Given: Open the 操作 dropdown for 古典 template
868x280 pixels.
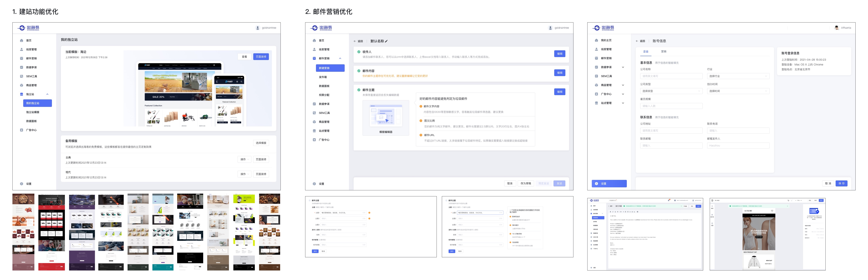Looking at the screenshot, I should coord(245,159).
